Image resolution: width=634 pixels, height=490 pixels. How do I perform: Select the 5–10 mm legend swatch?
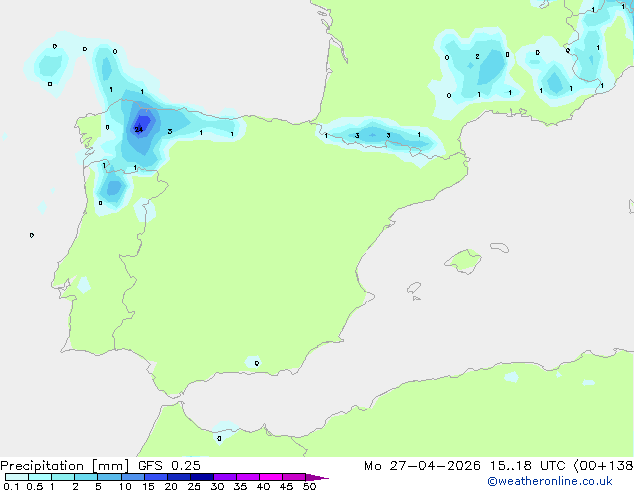(x=109, y=477)
